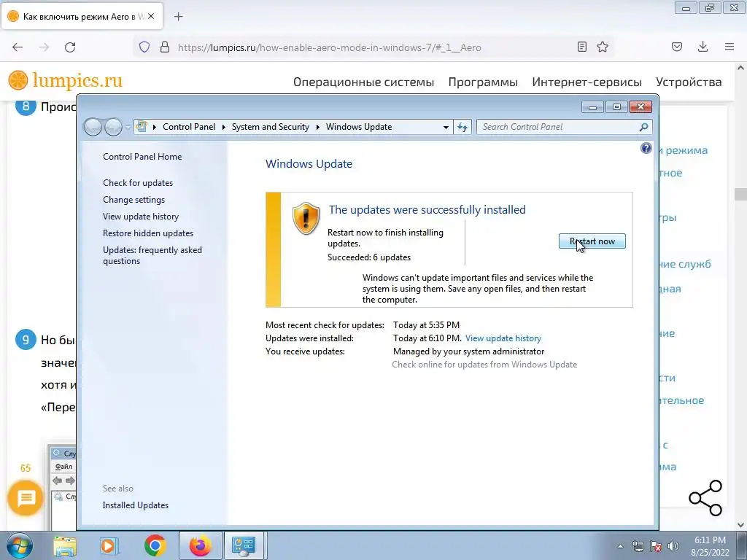
Task: Click the share icon on webpage
Action: (x=705, y=498)
